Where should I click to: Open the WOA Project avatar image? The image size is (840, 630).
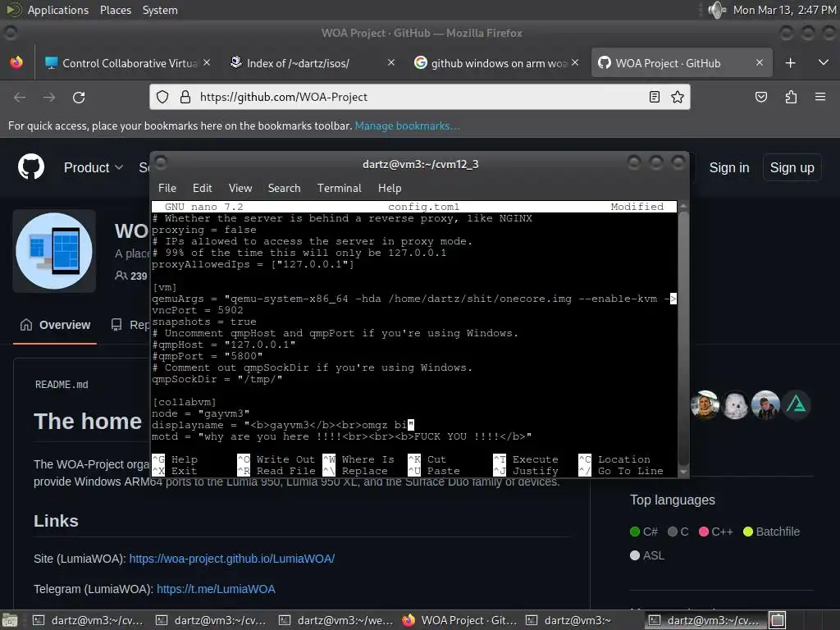(54, 251)
